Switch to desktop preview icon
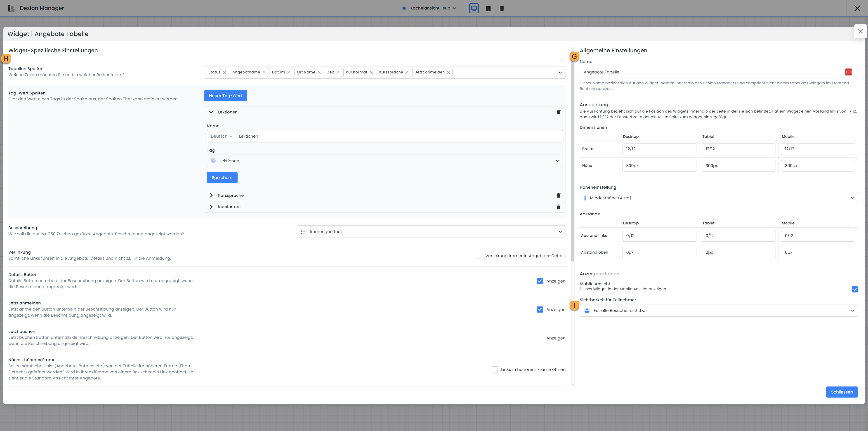 (474, 8)
